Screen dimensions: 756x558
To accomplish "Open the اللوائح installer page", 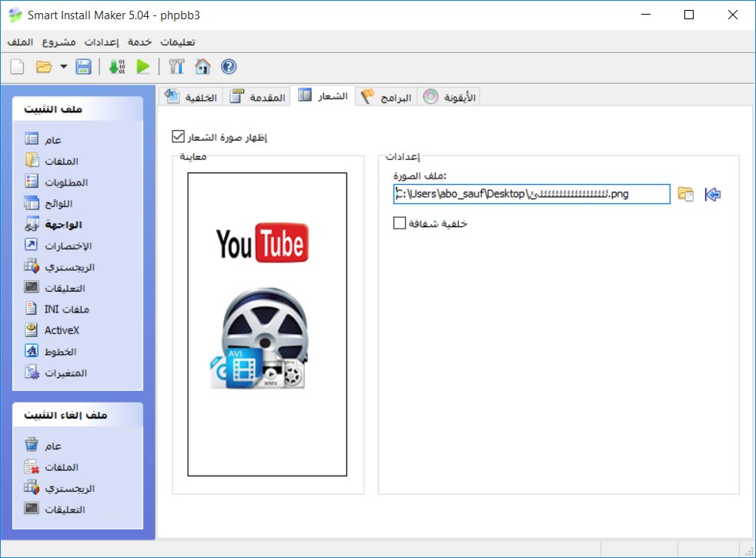I will (49, 203).
